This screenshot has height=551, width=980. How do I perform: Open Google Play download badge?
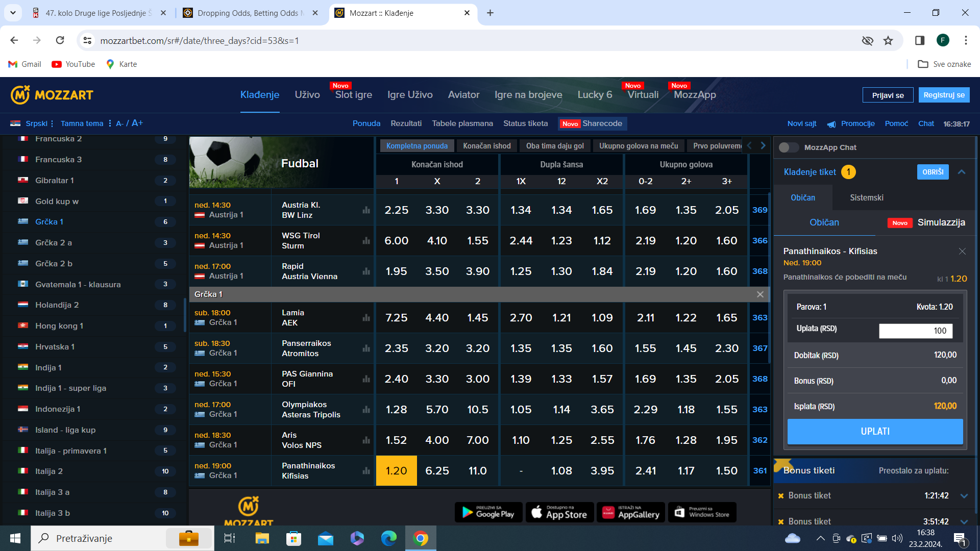488,512
